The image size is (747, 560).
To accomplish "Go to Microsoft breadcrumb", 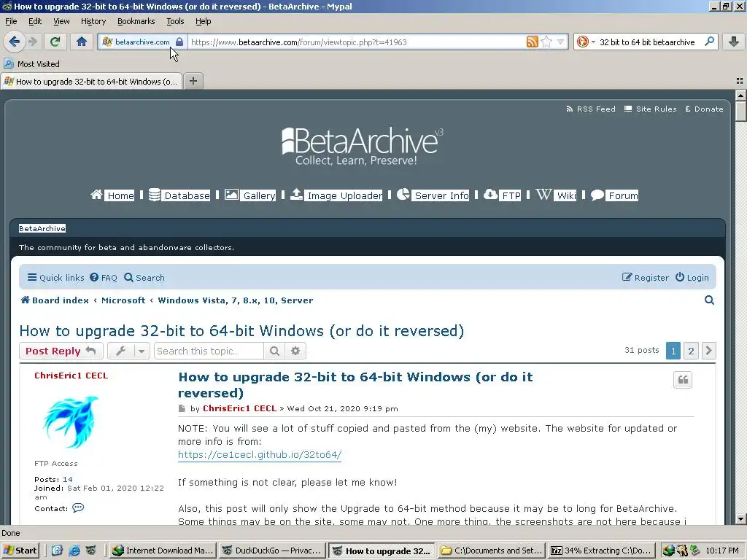I will (x=123, y=300).
